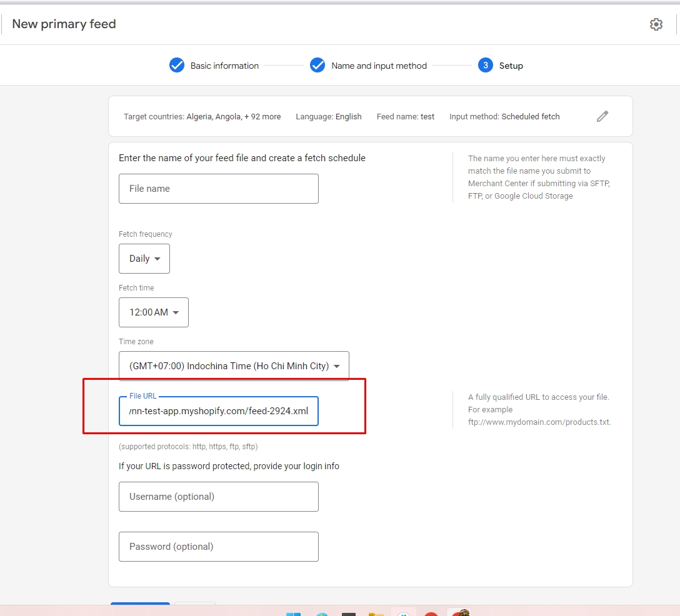Focus the Username (optional) field
Image resolution: width=680 pixels, height=616 pixels.
point(219,497)
